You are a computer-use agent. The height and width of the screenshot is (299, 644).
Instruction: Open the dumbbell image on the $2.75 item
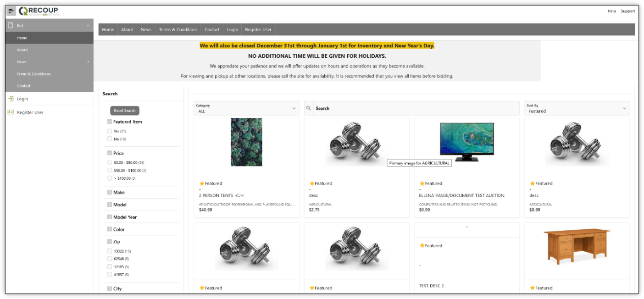click(x=356, y=144)
